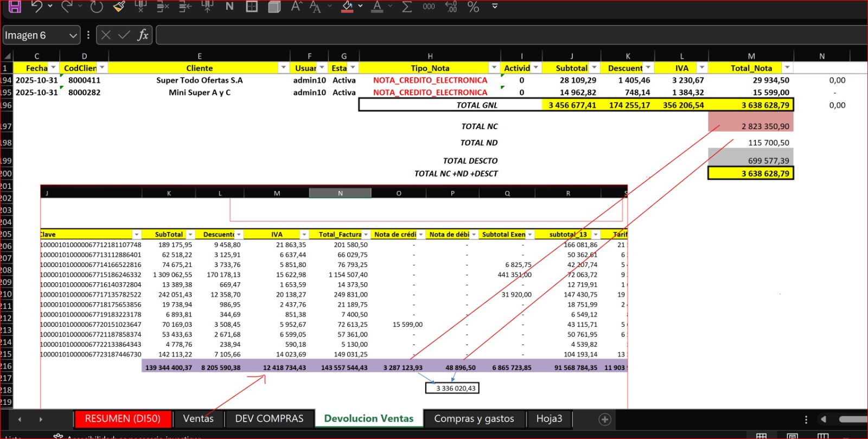Apply percent style formatting
This screenshot has height=439, width=868.
(473, 7)
